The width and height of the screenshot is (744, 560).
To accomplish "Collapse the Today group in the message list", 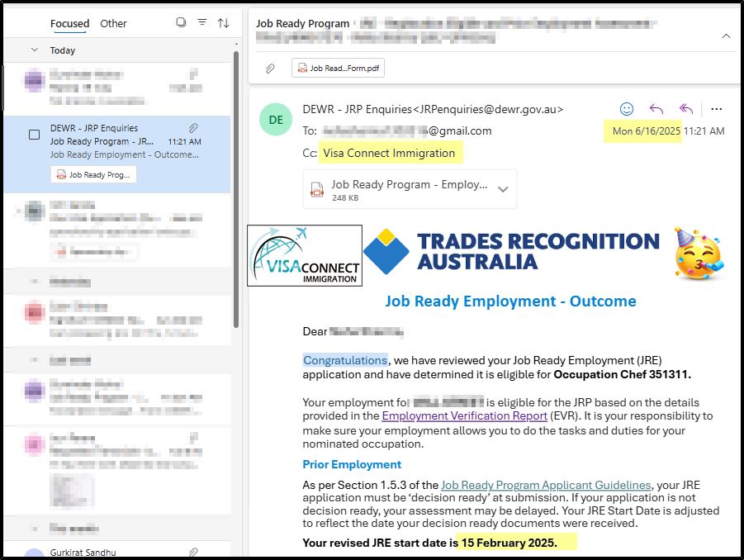I will [33, 50].
